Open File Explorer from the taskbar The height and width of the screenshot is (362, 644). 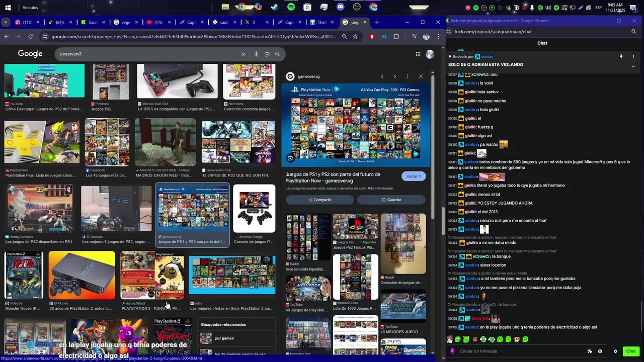[x=225, y=7]
